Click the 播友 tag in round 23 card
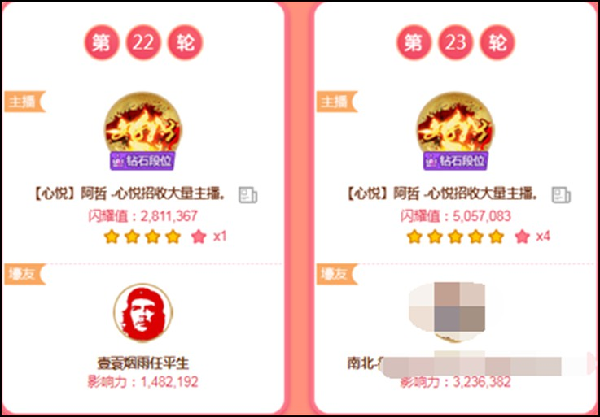Viewport: 600px width, 417px height. point(337,274)
